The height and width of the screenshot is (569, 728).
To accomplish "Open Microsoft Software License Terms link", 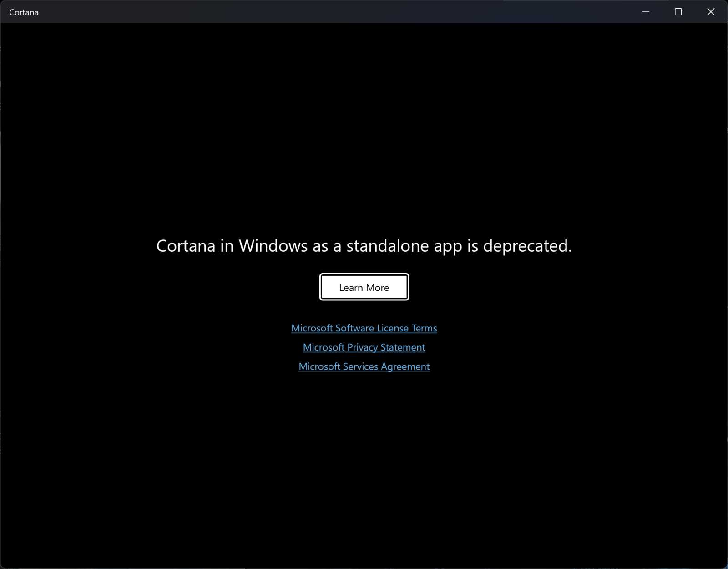I will (364, 328).
